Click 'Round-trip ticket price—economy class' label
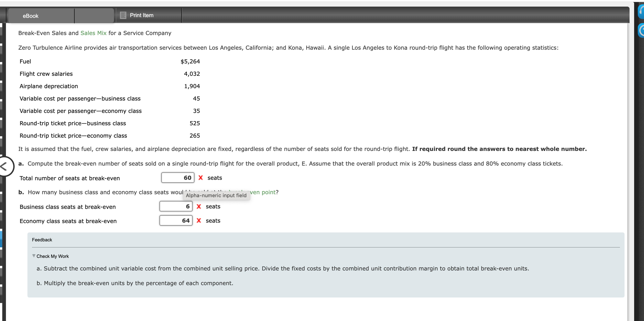 73,136
